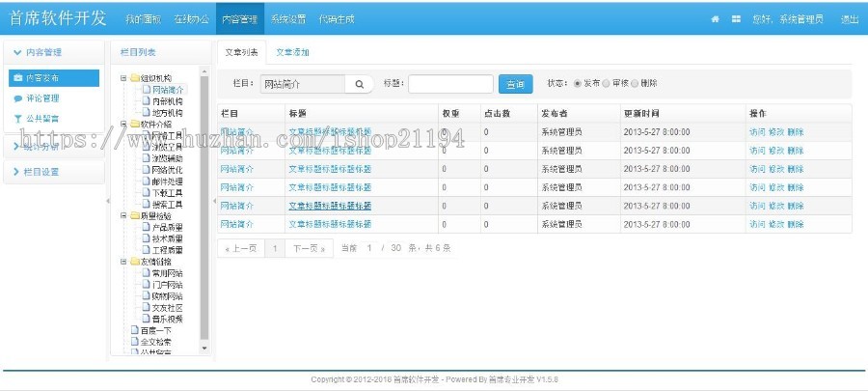
Task: Open 公共留言 in the sidebar
Action: 42,119
